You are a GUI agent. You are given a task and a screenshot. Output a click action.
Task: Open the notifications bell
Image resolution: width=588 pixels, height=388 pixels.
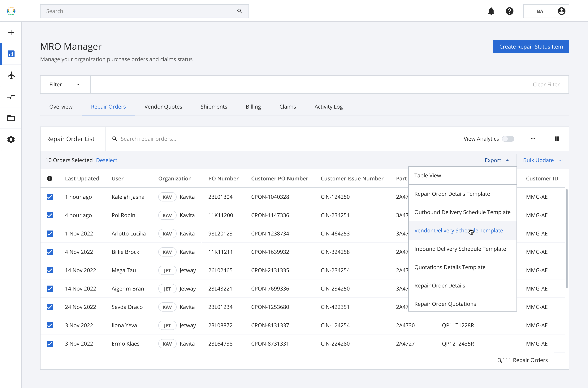[x=491, y=11]
